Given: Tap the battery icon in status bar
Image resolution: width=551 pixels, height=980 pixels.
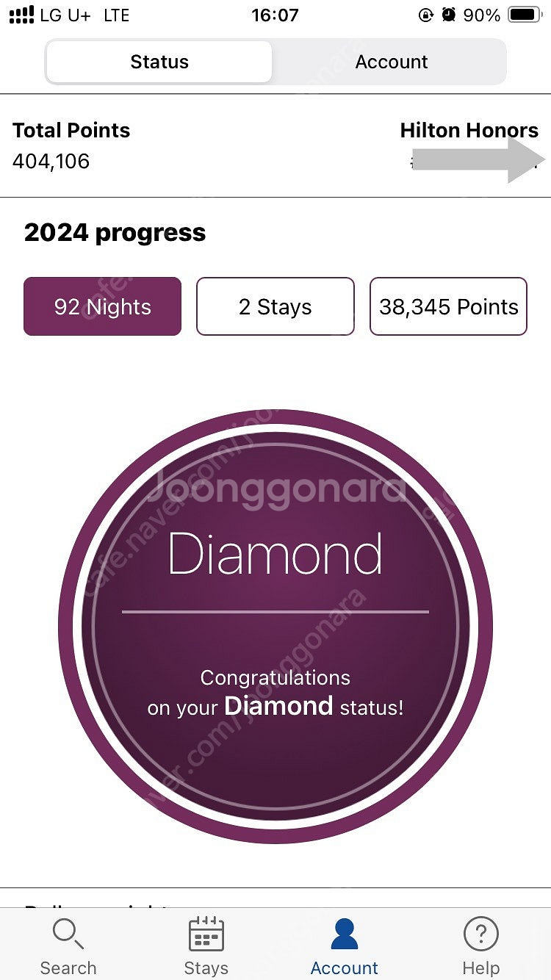Looking at the screenshot, I should 525,15.
